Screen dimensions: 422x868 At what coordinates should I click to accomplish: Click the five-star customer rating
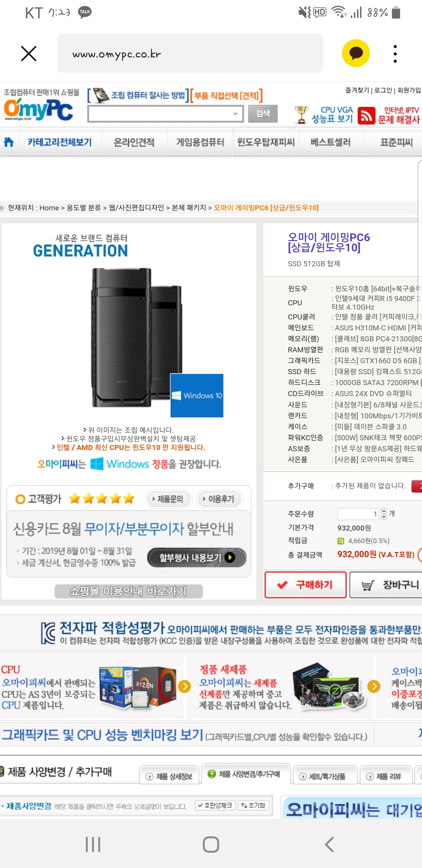[x=102, y=499]
